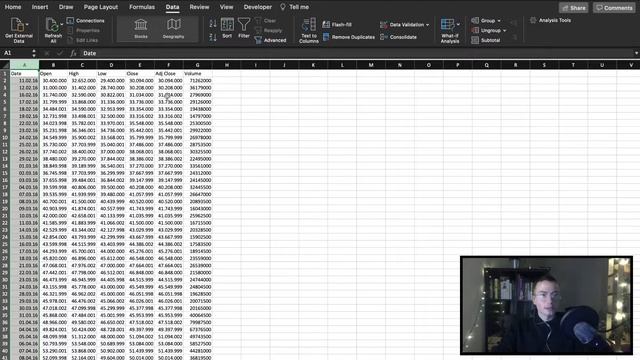
Task: Expand Refresh All dropdown arrow
Action: coord(62,24)
